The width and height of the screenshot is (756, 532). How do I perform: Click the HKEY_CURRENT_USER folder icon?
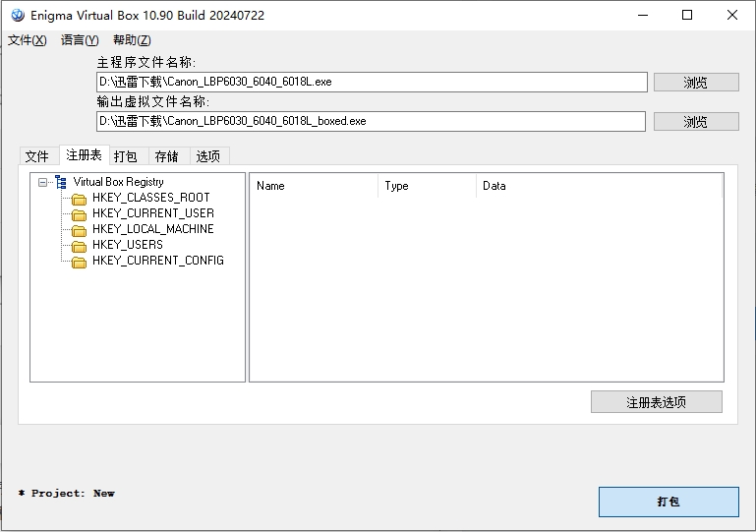click(x=80, y=214)
